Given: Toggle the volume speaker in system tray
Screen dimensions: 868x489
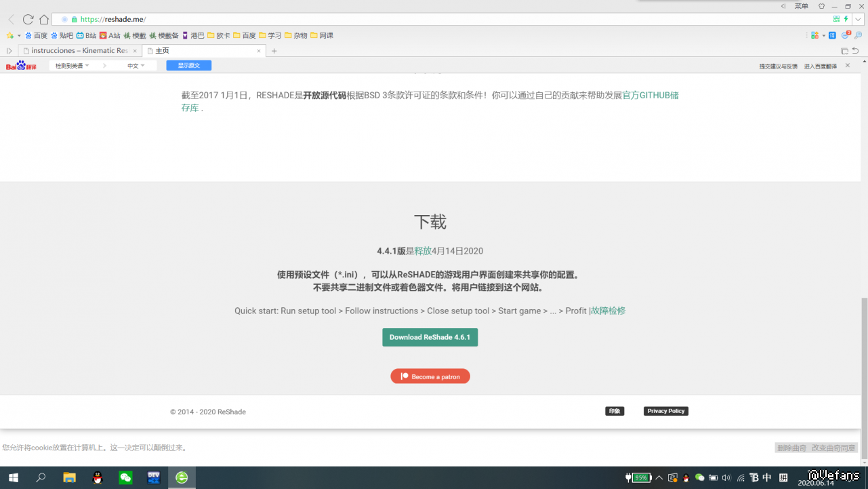Looking at the screenshot, I should pyautogui.click(x=726, y=477).
